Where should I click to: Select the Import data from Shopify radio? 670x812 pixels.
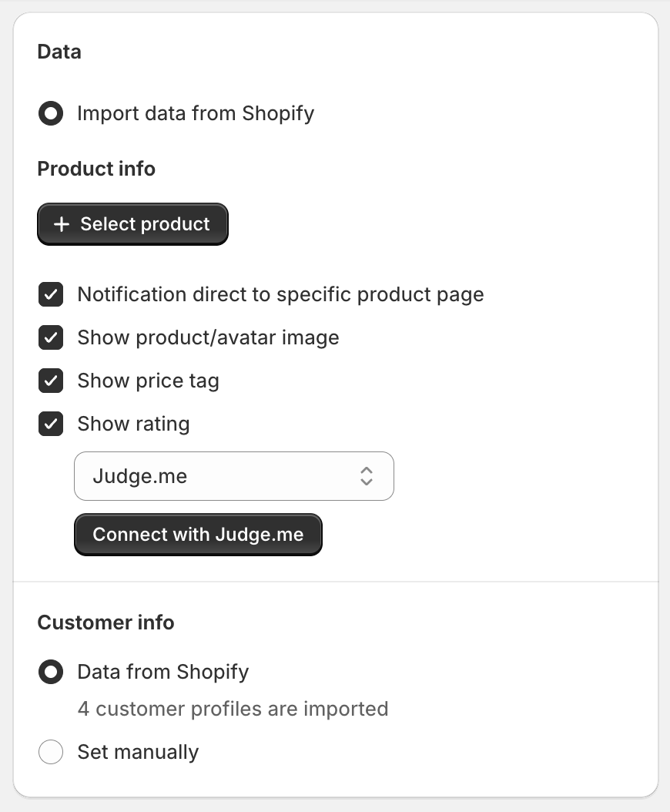click(x=51, y=114)
